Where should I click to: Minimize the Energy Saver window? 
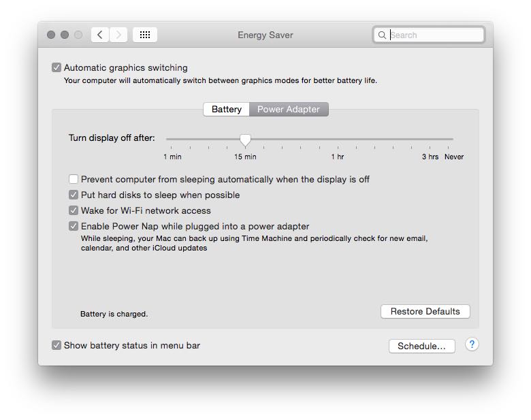[65, 35]
